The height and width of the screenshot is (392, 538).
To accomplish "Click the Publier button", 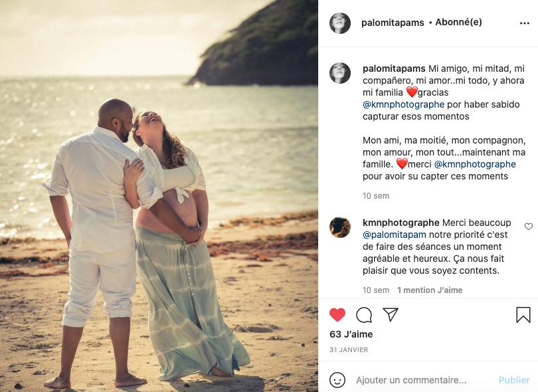I will coord(514,380).
